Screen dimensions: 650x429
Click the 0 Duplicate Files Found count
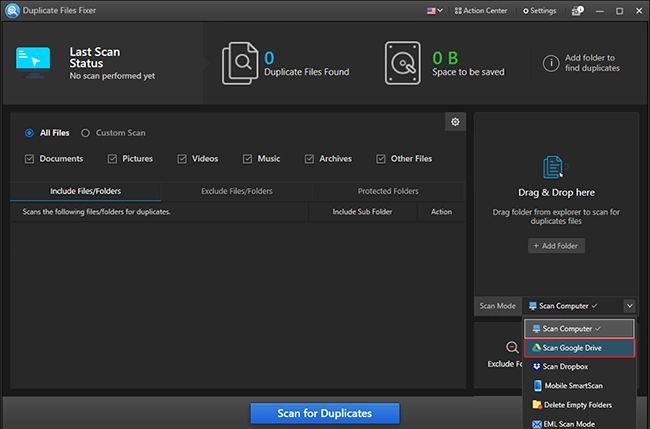(x=269, y=58)
